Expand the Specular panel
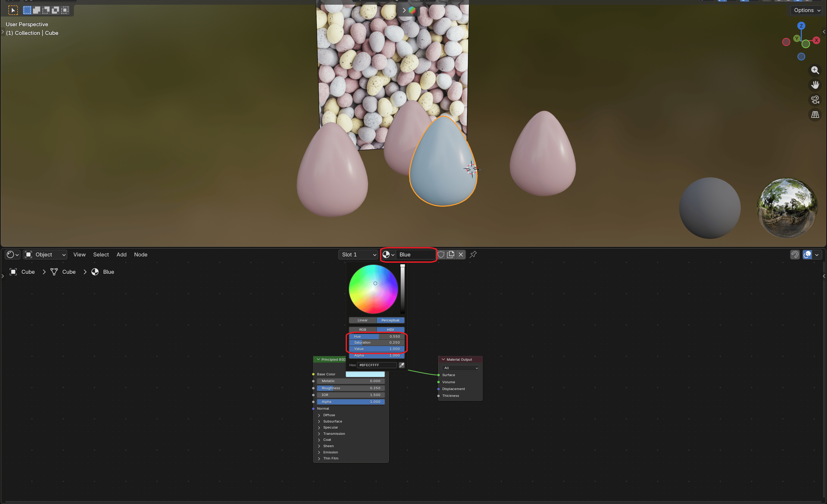Image resolution: width=827 pixels, height=504 pixels. click(319, 428)
